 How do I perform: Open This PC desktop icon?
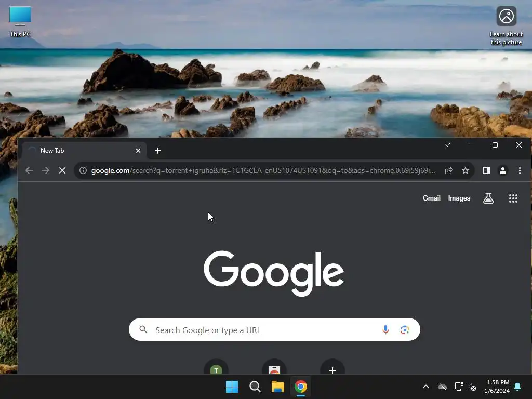click(x=20, y=22)
